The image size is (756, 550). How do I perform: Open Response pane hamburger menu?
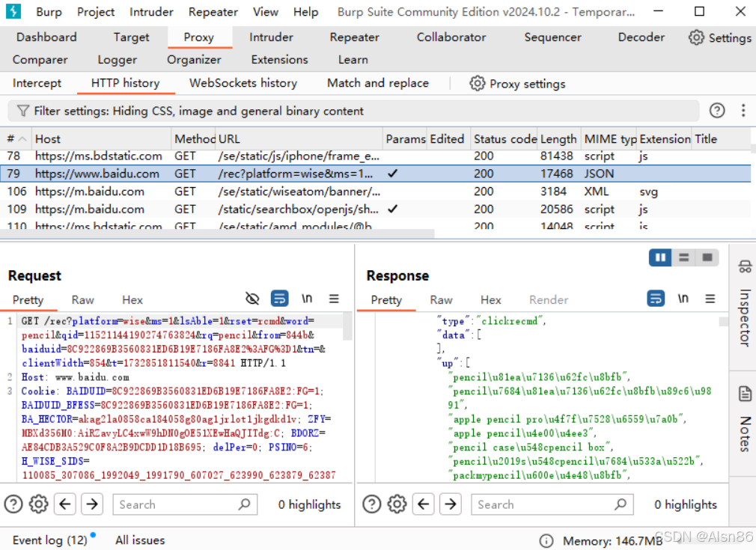(710, 299)
